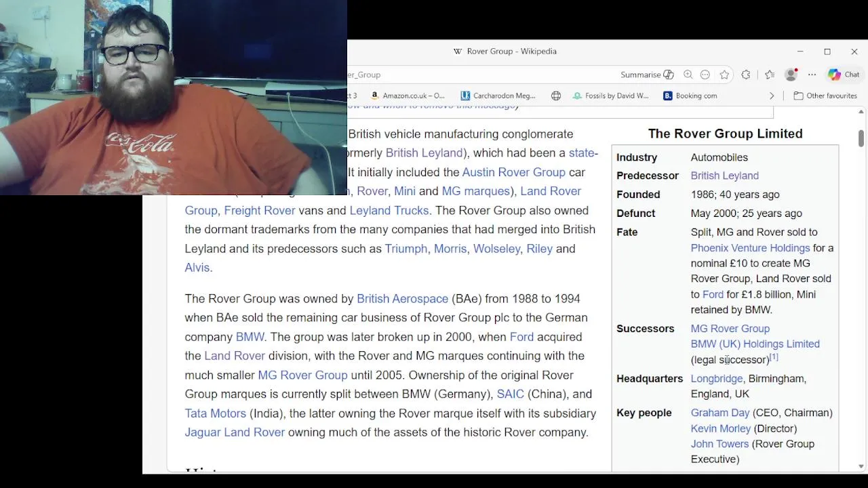Image resolution: width=868 pixels, height=488 pixels.
Task: Open the Ford link in the infobox
Action: tap(713, 294)
